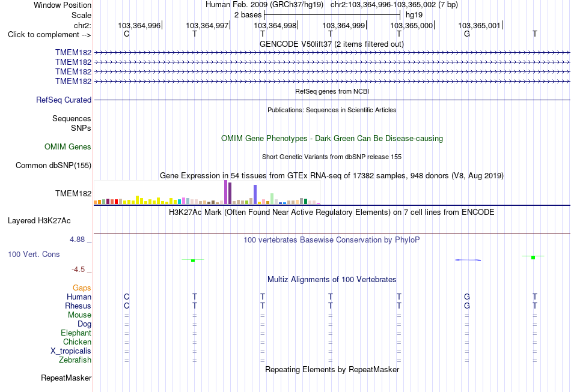
Task: Select the 'Click to complement -->' label
Action: [49, 35]
